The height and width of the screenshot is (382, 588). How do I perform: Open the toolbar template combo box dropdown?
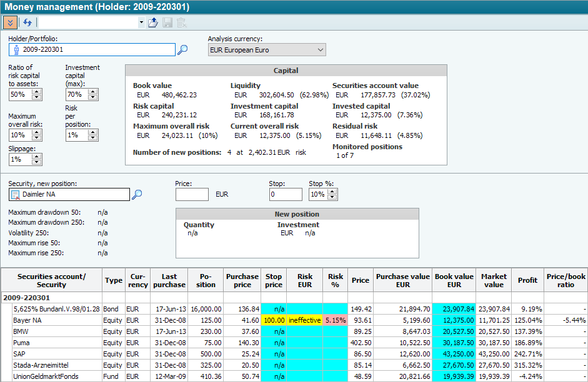click(x=141, y=22)
